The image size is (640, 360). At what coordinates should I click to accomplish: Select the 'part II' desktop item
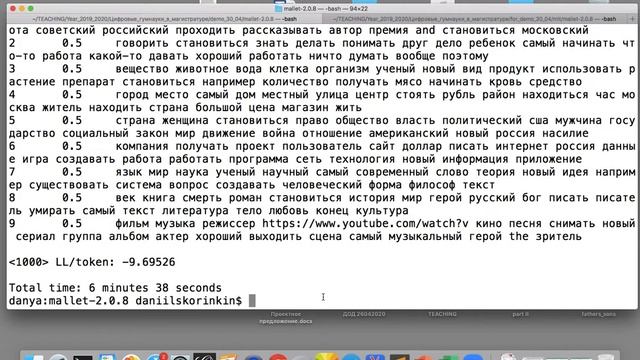coord(520,314)
